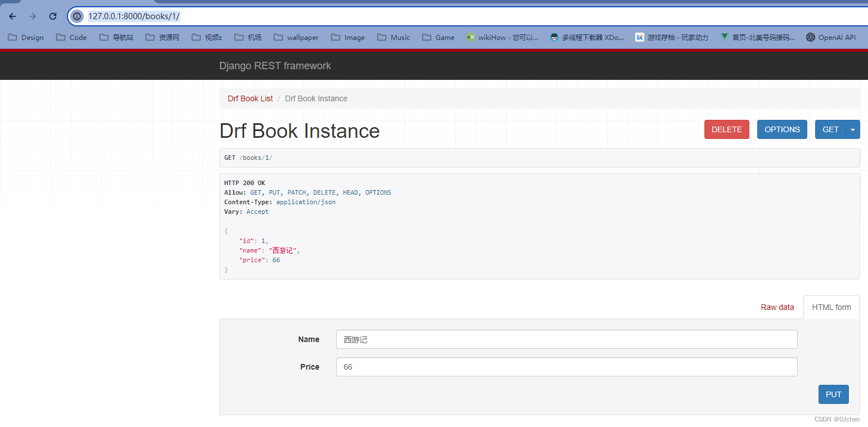This screenshot has height=427, width=868.
Task: Open the Music bookmarks folder
Action: [x=394, y=37]
